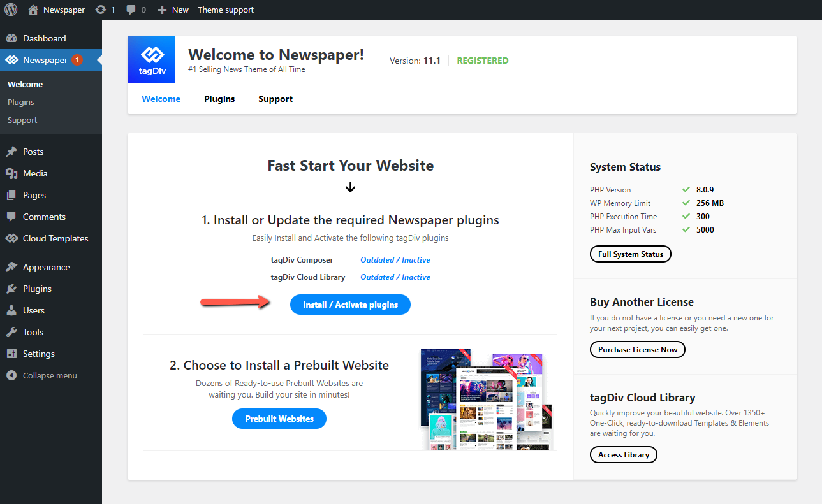Switch to the Plugins tab
Image resolution: width=822 pixels, height=504 pixels.
pyautogui.click(x=219, y=99)
